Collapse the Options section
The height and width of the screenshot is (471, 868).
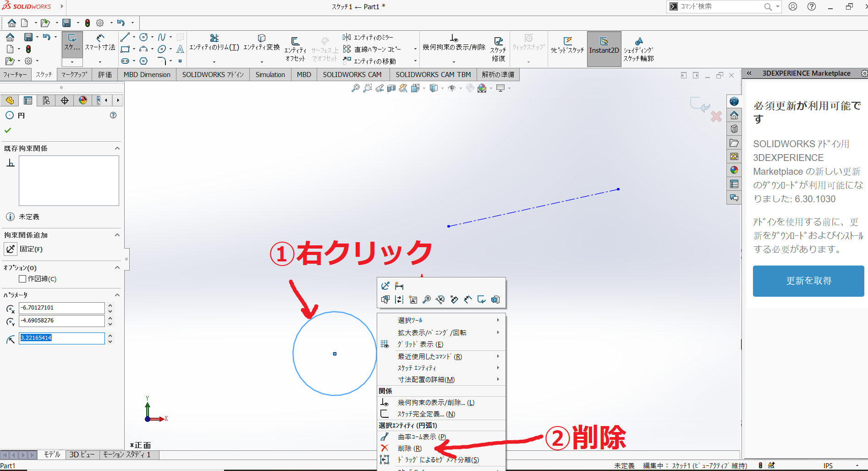click(x=117, y=267)
